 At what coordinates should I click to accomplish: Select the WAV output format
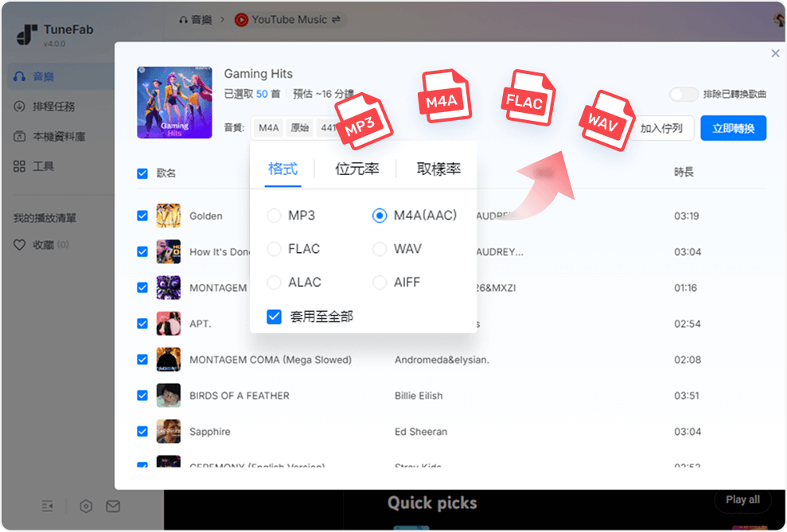[380, 249]
